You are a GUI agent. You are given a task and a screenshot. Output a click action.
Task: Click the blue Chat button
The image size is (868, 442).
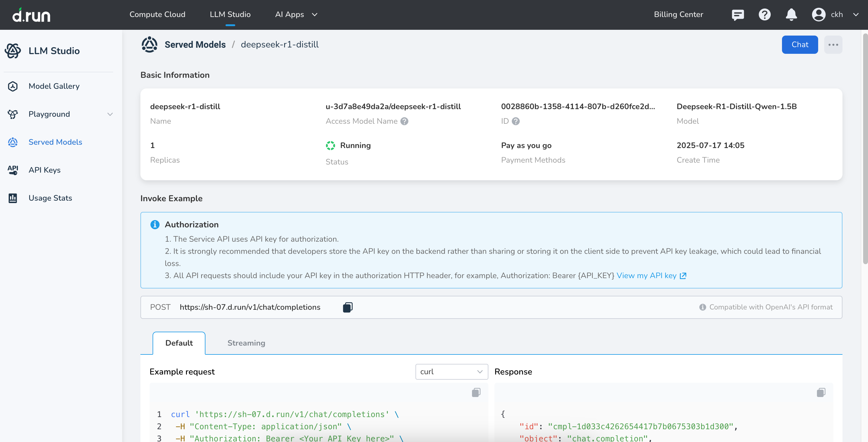click(799, 44)
